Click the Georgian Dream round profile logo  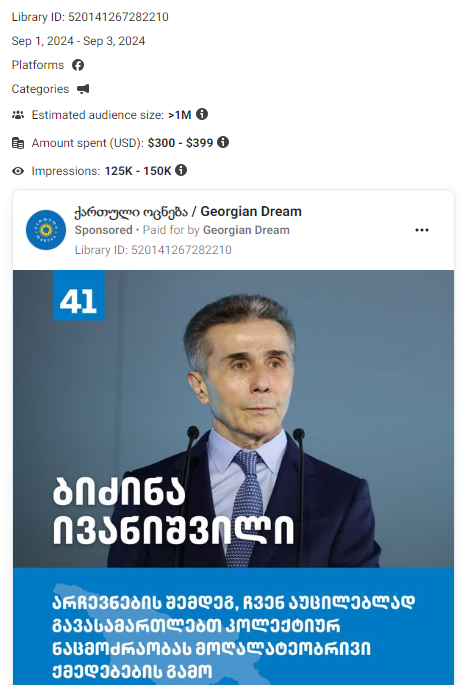pos(46,230)
